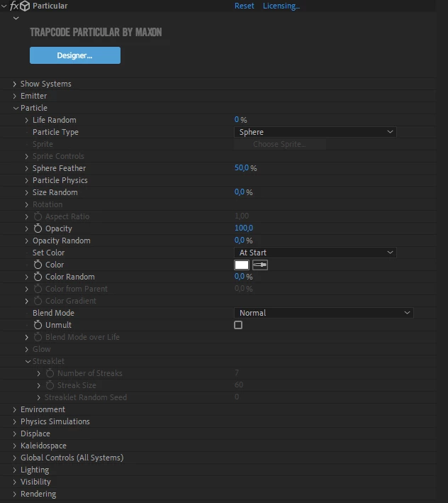Click the Blend Mode over Life stopwatch
Screen dimensions: 448x503
point(38,337)
